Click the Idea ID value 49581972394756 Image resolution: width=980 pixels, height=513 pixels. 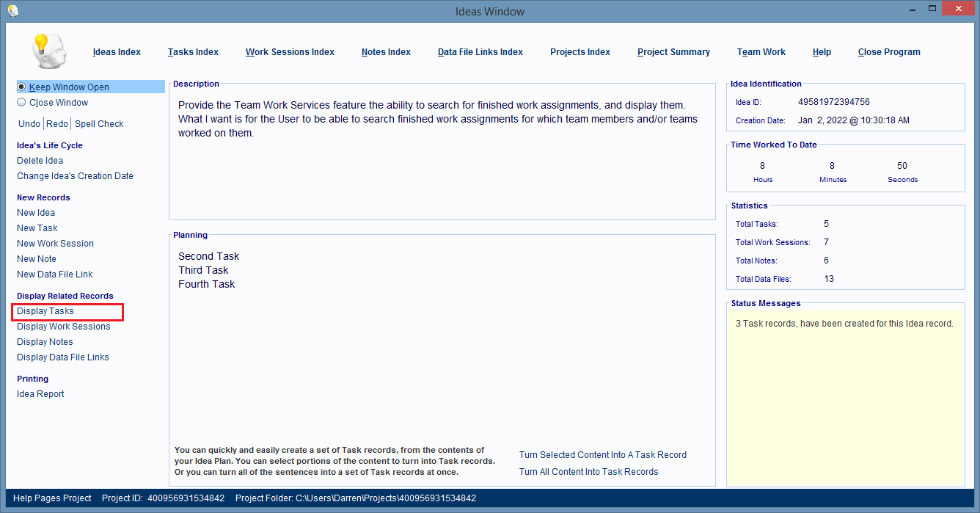834,102
